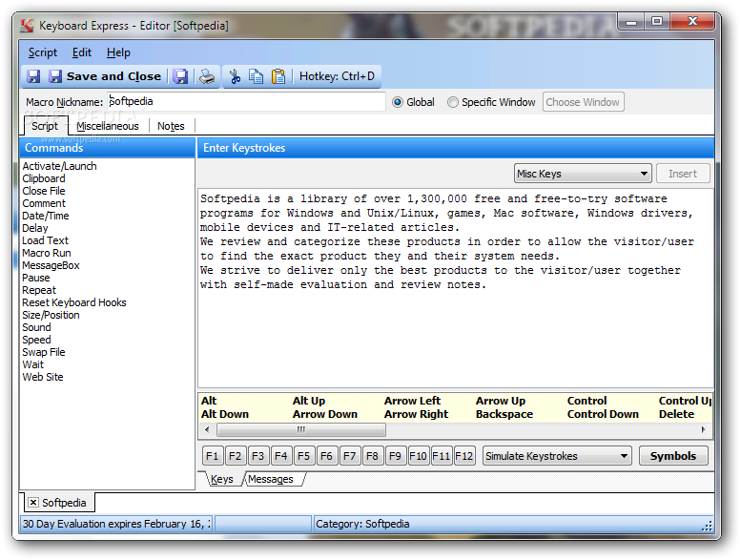Select the Speed command

pyautogui.click(x=36, y=340)
